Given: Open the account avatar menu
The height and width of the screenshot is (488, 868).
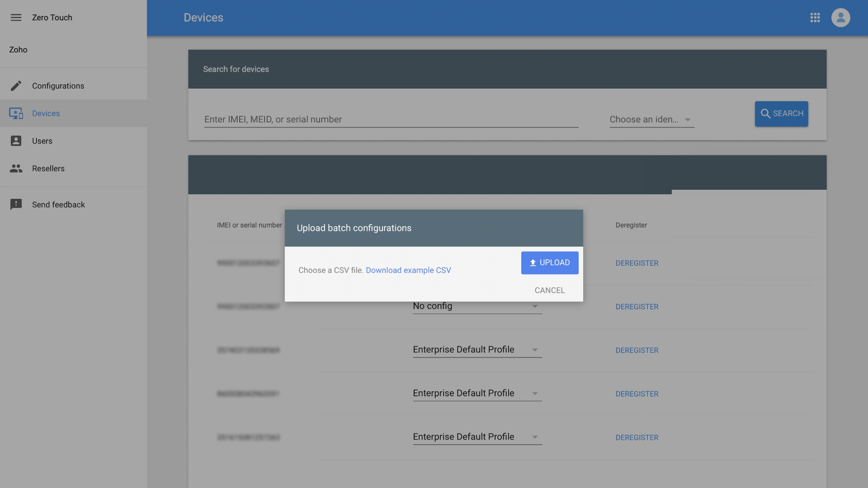Looking at the screenshot, I should pyautogui.click(x=840, y=18).
